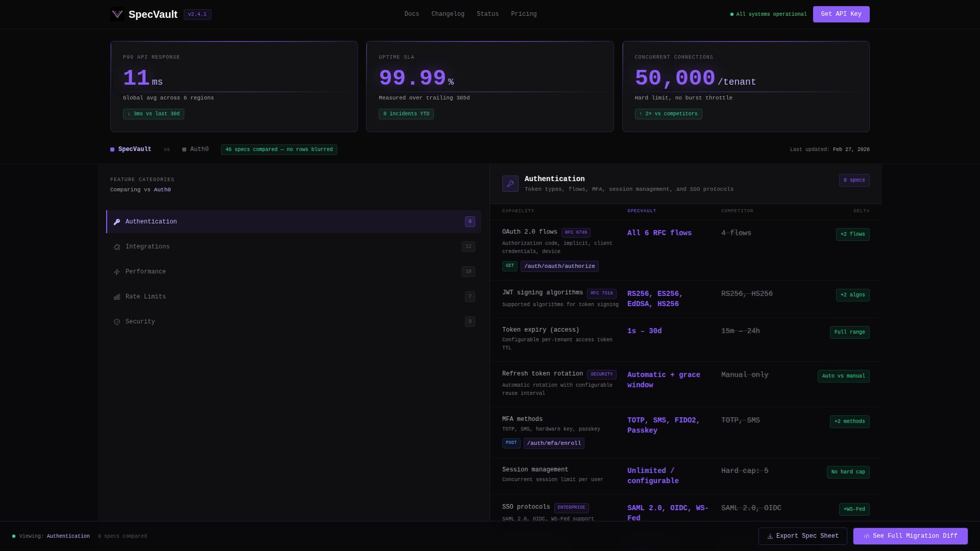Click the SECURITY tag on Refresh token rotation

click(602, 374)
